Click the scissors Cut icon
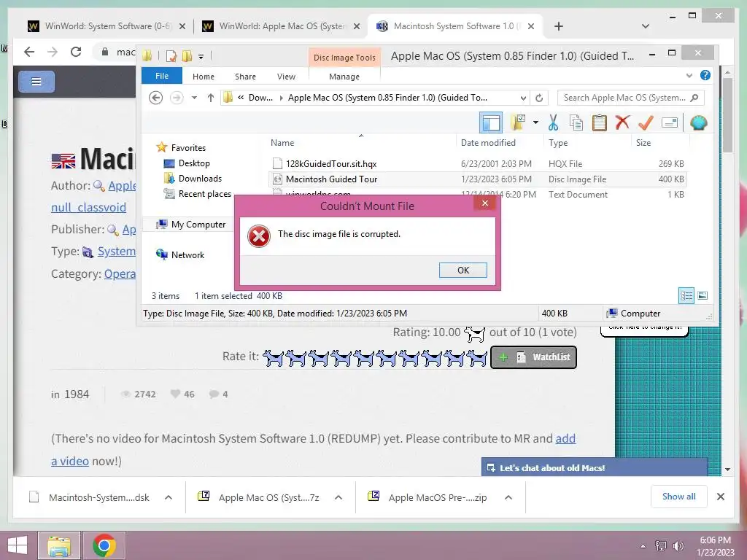The height and width of the screenshot is (560, 747). 553,122
